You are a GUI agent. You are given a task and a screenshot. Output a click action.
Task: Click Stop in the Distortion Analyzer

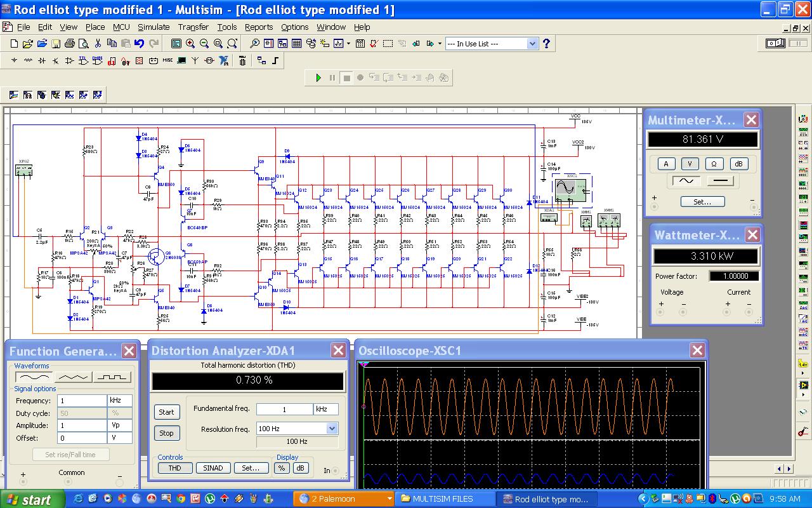166,433
